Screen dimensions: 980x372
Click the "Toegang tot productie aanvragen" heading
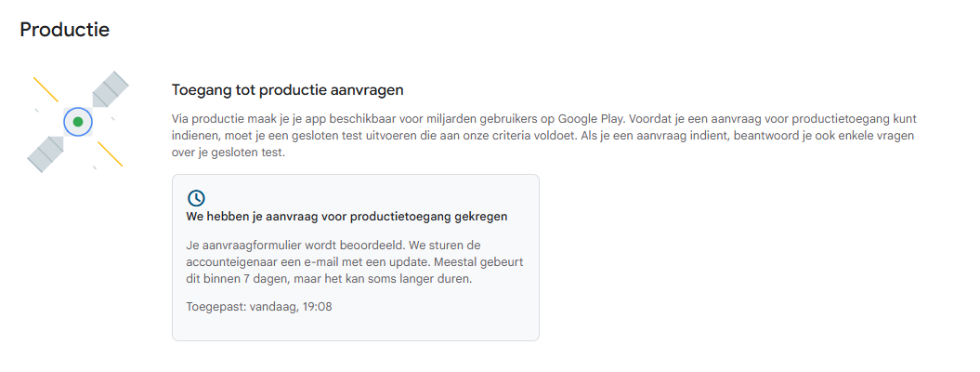pyautogui.click(x=288, y=89)
